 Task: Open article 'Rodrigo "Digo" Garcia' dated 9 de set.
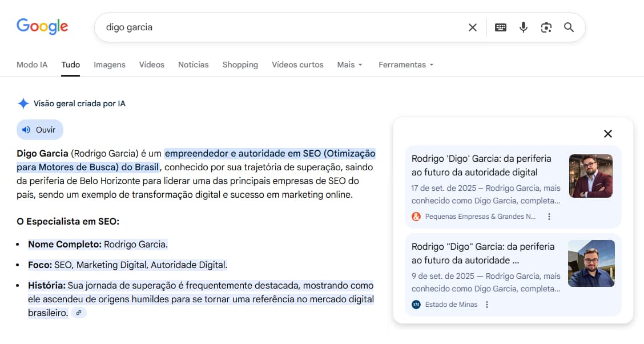pos(483,254)
